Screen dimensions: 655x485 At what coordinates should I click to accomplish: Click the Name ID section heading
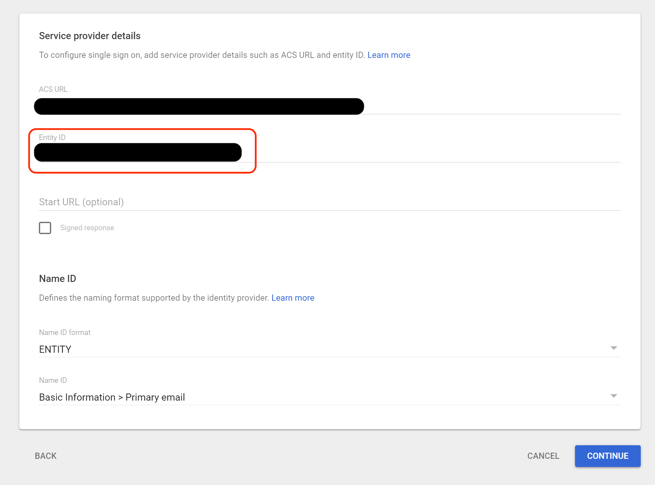coord(58,279)
